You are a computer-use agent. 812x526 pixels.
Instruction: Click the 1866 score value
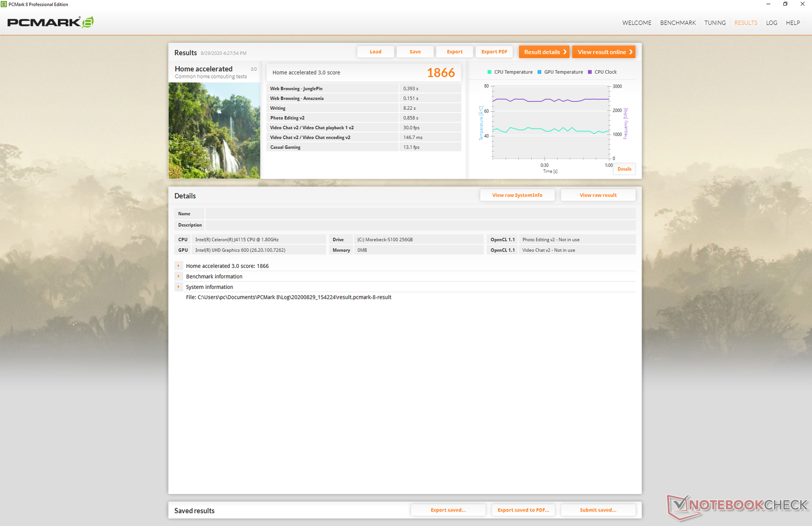click(440, 73)
